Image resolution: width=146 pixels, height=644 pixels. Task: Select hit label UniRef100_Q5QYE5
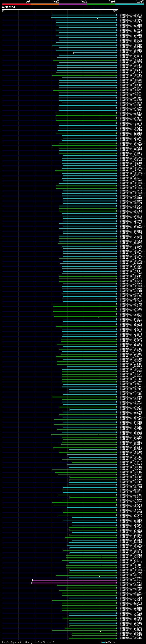coord(131,540)
